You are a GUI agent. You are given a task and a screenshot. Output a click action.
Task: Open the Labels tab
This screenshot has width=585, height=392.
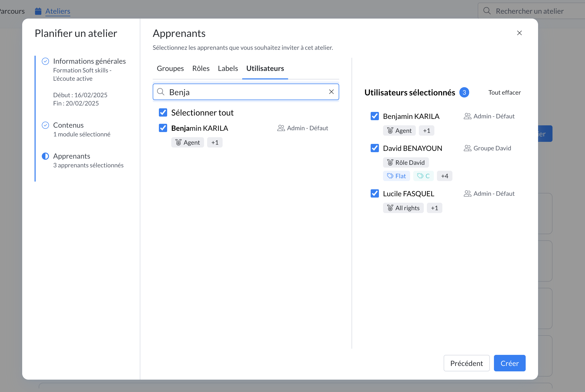228,69
